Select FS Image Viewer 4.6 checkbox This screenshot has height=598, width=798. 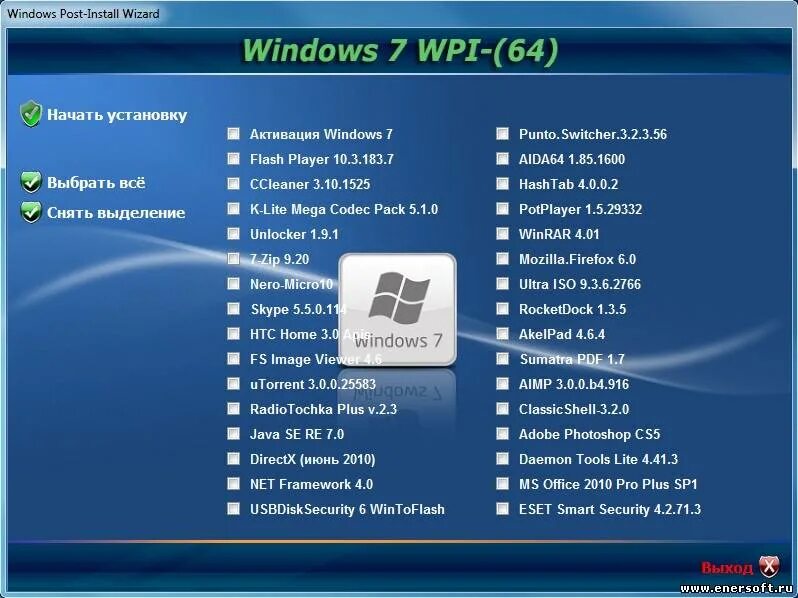[234, 359]
